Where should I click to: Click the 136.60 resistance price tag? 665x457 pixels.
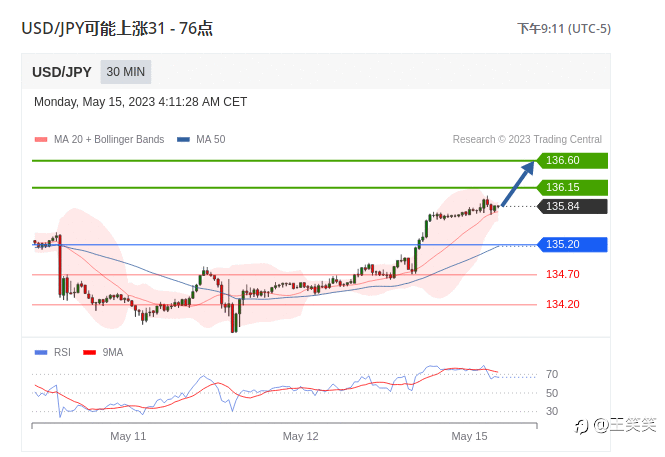(x=572, y=160)
